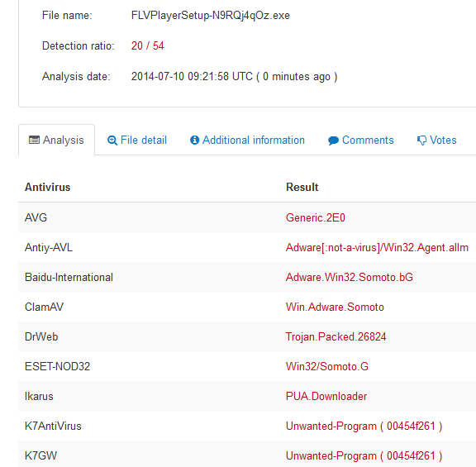Click the 20 / 54 detection ratio
This screenshot has width=476, height=467.
click(148, 45)
